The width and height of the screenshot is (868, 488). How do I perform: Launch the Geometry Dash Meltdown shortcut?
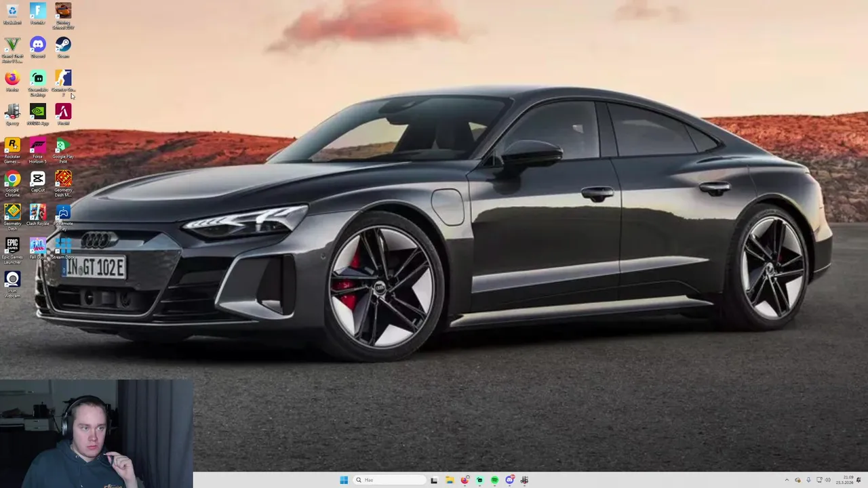click(63, 184)
